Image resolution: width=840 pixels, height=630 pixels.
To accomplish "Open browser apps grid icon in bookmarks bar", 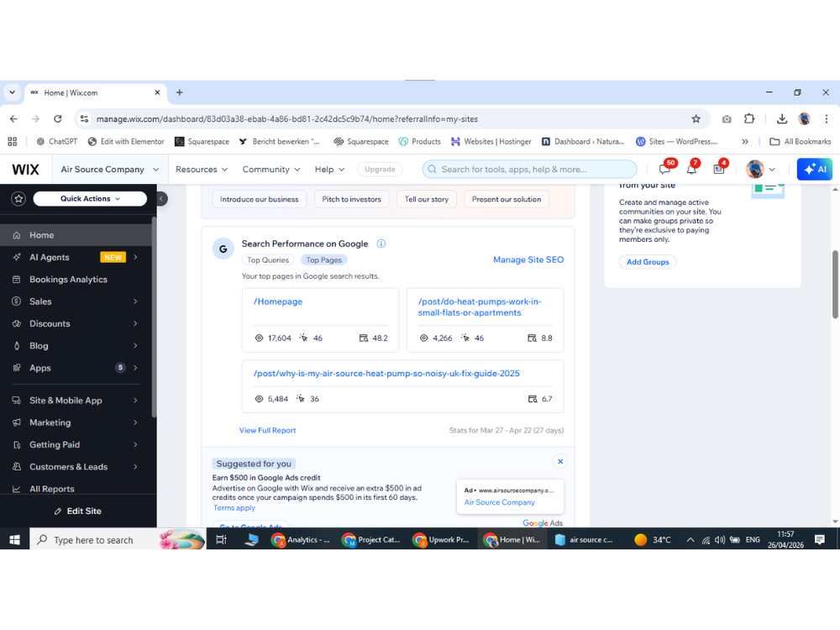I will [x=13, y=141].
